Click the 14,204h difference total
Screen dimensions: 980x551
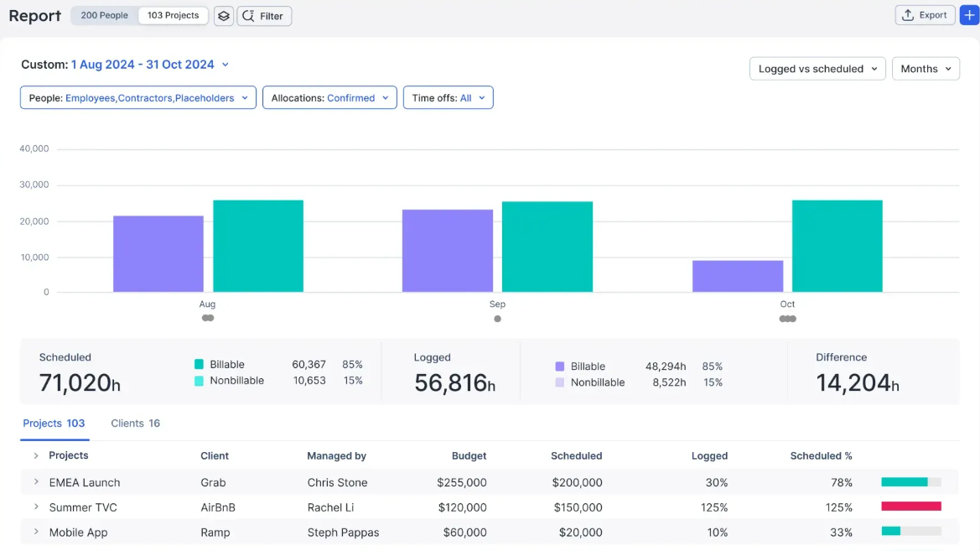pos(858,382)
